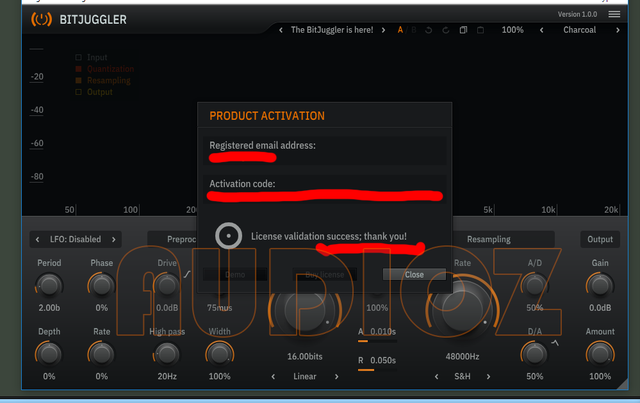This screenshot has width=640, height=403.
Task: Click the 48000Hz value readout
Action: [x=462, y=356]
